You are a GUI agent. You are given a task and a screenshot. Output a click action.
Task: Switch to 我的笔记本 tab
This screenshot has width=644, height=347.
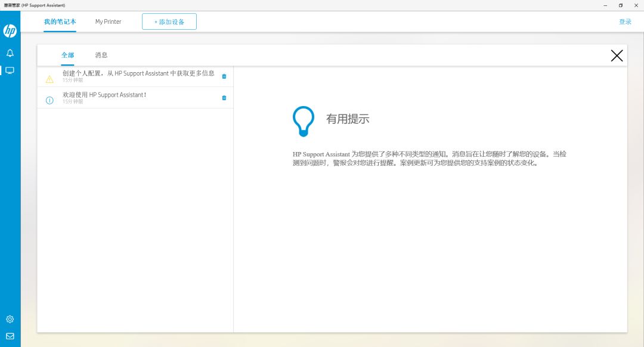coord(60,22)
